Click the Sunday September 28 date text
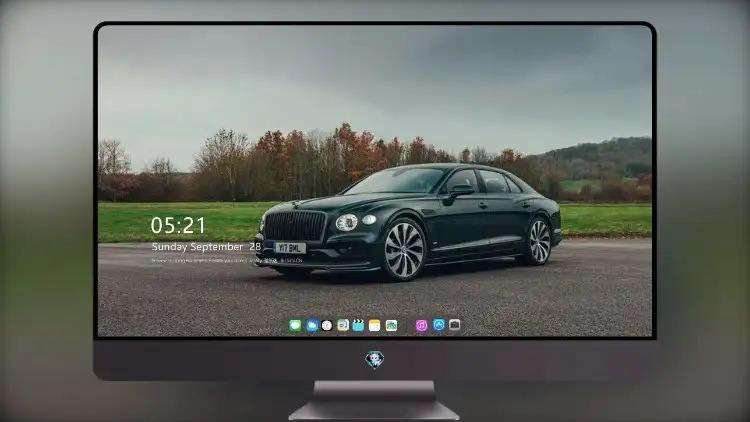The width and height of the screenshot is (750, 422). point(206,247)
